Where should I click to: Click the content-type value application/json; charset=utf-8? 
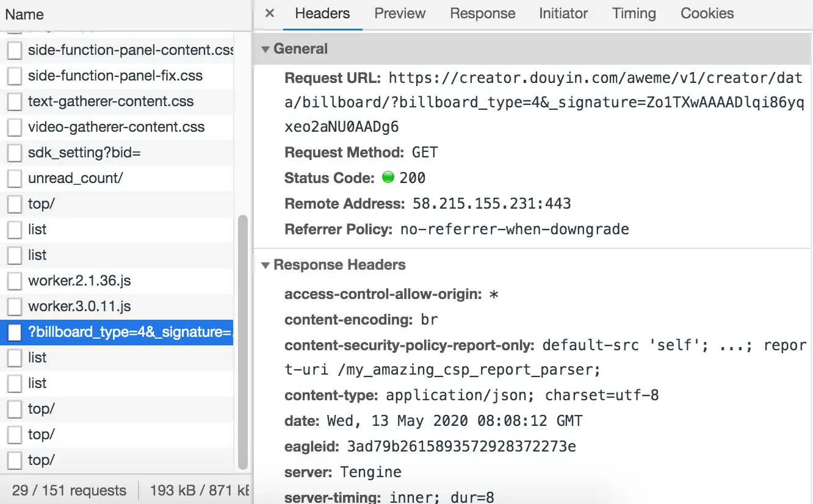[522, 395]
